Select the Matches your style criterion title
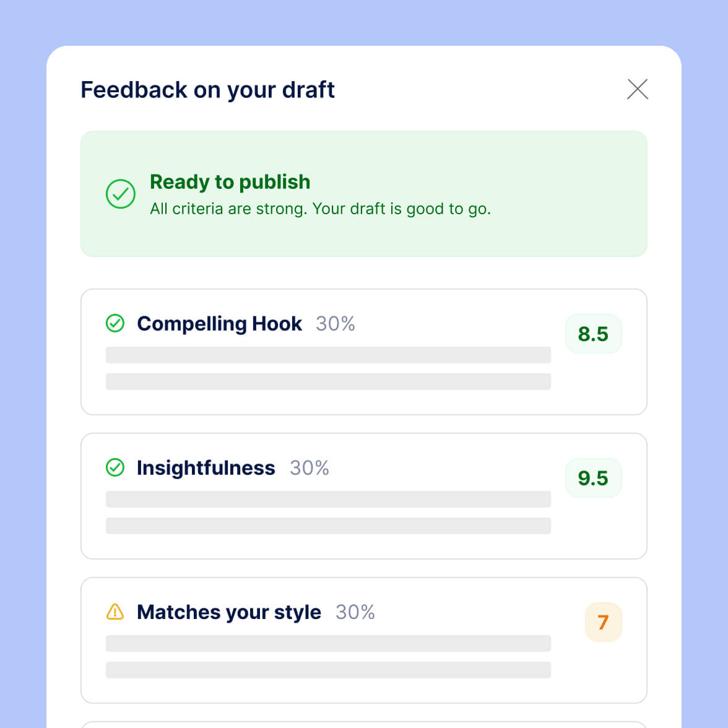 tap(228, 612)
